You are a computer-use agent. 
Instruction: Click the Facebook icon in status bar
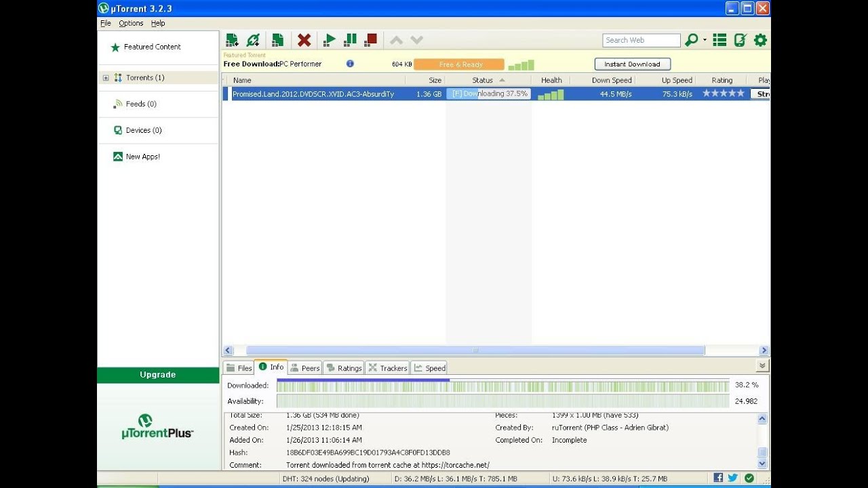pos(718,478)
